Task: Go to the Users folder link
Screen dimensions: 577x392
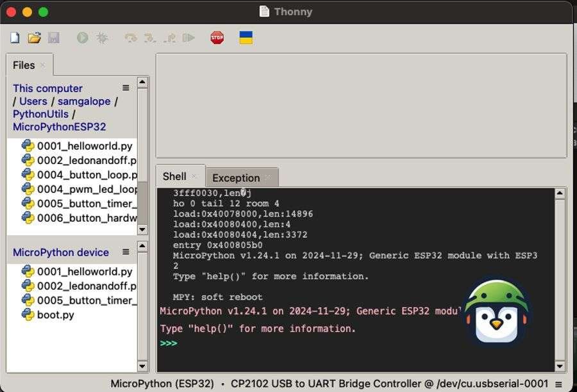Action: tap(33, 101)
